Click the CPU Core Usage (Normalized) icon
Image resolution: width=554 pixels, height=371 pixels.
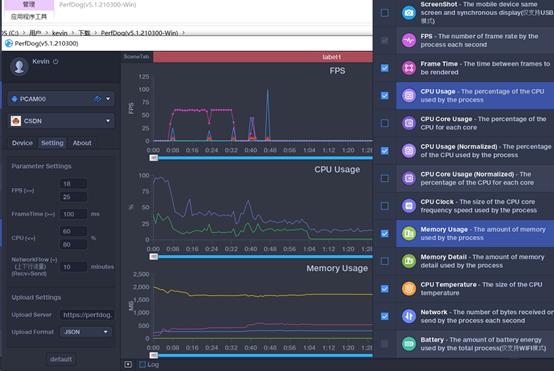(409, 178)
